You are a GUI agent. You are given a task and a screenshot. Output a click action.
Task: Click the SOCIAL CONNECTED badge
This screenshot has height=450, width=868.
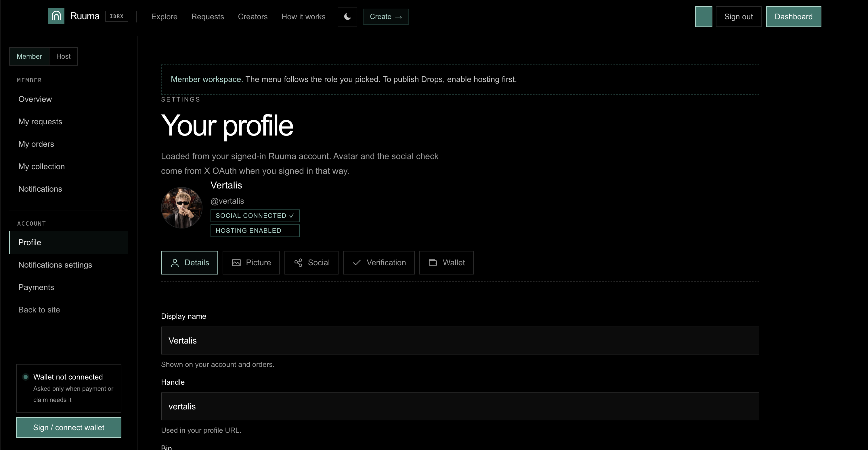pyautogui.click(x=255, y=216)
